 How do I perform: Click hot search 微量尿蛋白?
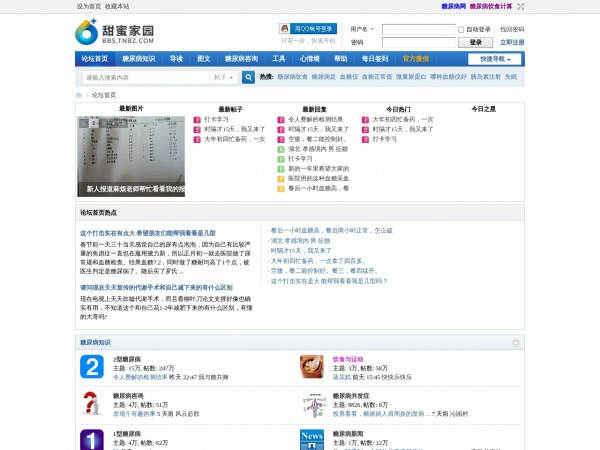click(411, 77)
